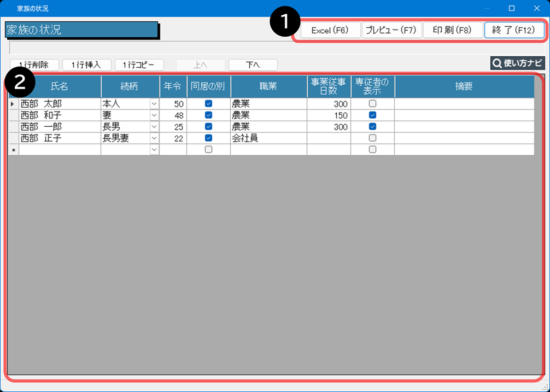Open 続柄 dropdown for 長男妻 row

[154, 138]
